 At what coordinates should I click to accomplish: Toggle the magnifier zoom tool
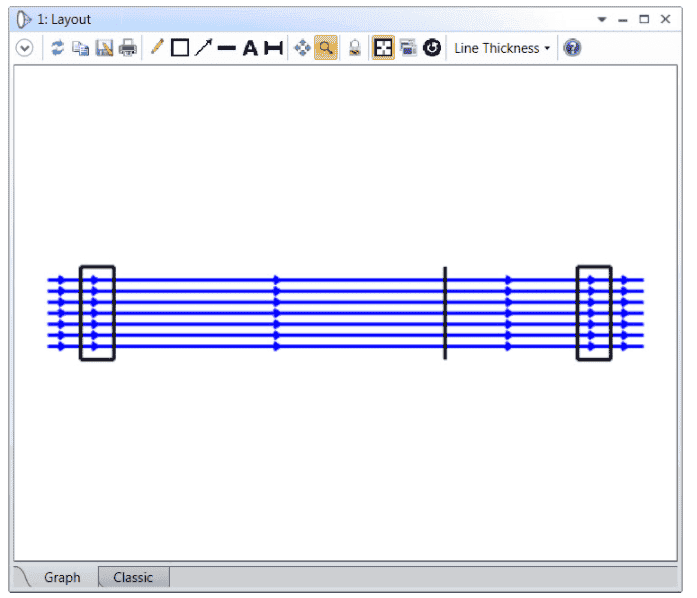(326, 48)
